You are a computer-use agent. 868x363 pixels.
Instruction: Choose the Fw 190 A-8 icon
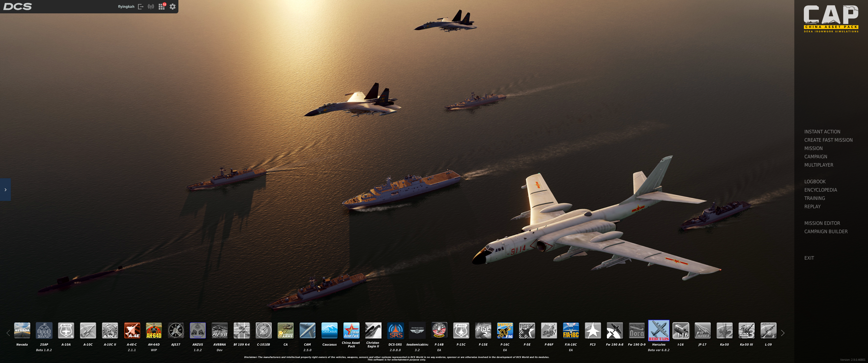tap(615, 330)
